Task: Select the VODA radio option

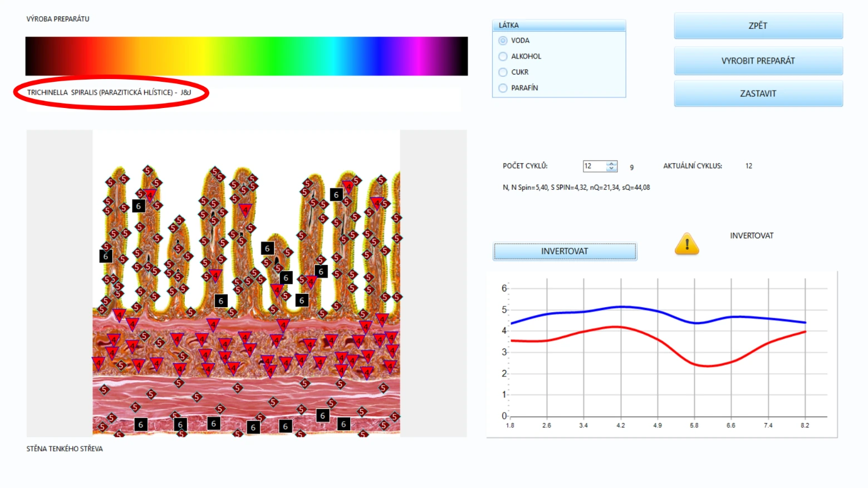Action: click(503, 41)
